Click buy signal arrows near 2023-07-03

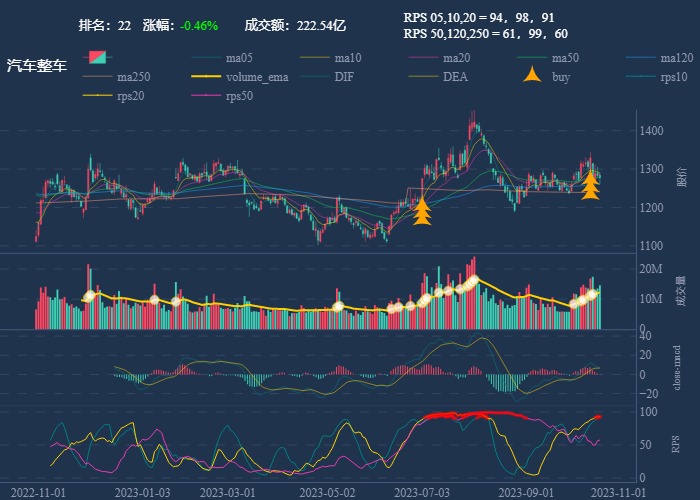click(422, 211)
